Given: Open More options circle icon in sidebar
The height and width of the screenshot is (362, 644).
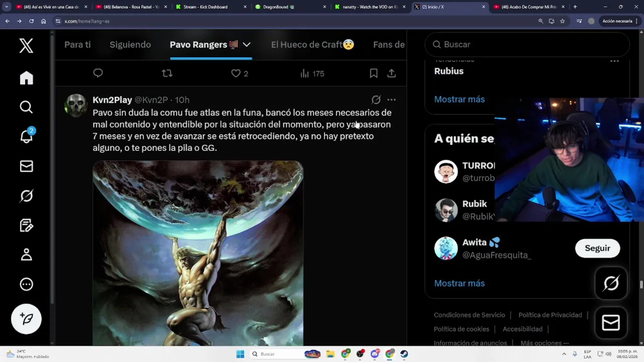Looking at the screenshot, I should tap(26, 285).
